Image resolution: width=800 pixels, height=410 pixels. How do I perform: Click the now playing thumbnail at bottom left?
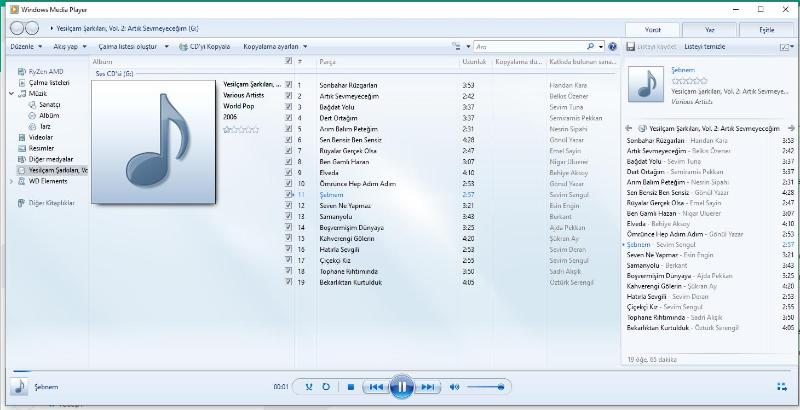(19, 387)
